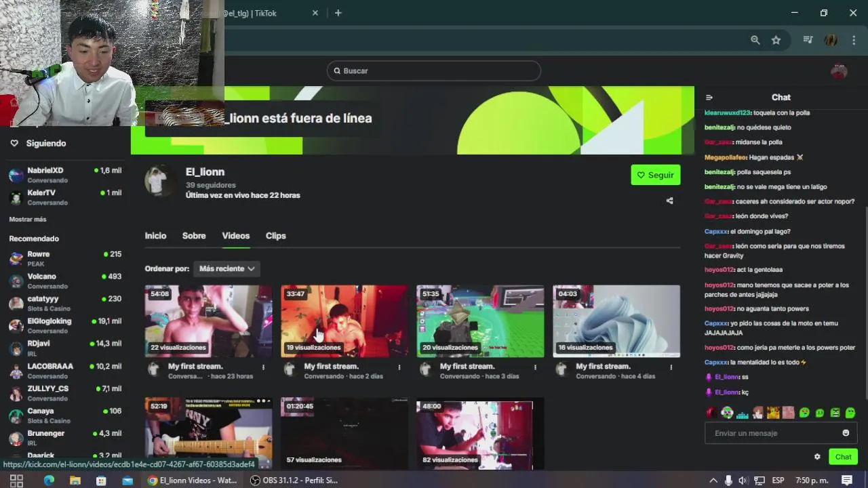Toggle following with the Seguir button
The height and width of the screenshot is (488, 868).
[x=655, y=175]
